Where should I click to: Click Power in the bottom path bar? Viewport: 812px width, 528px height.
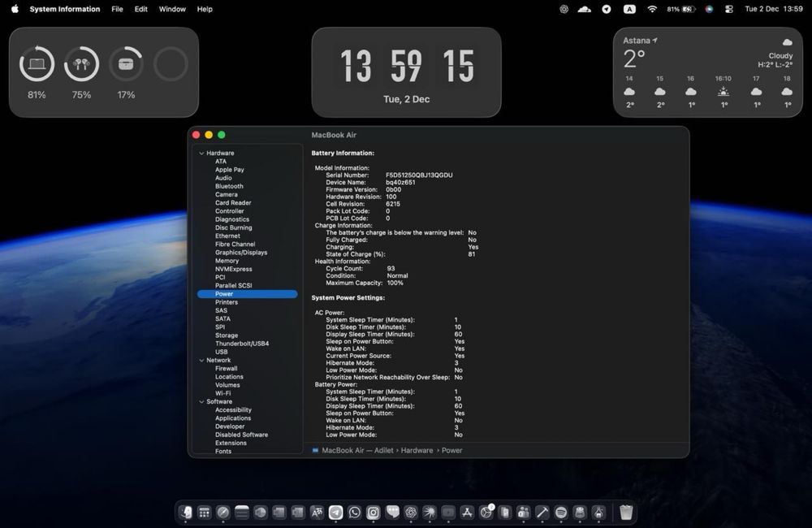pos(451,450)
